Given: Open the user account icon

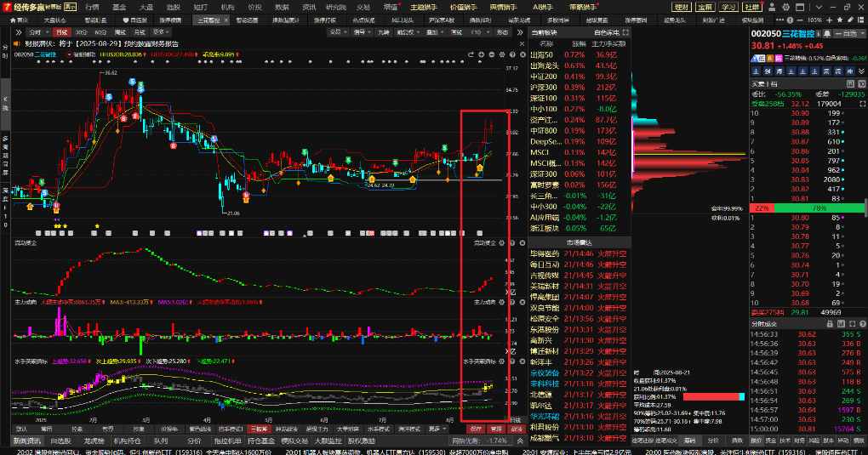Looking at the screenshot, I should tap(774, 7).
